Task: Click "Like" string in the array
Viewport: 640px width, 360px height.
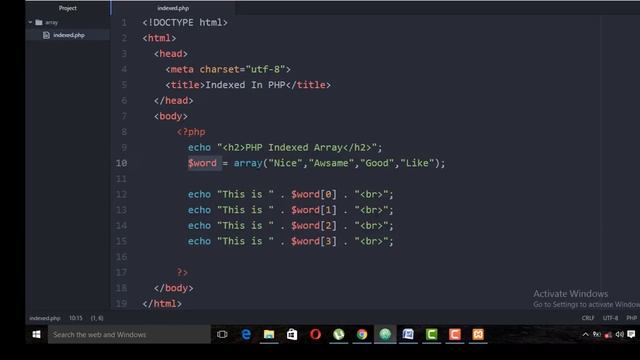Action: [x=417, y=163]
